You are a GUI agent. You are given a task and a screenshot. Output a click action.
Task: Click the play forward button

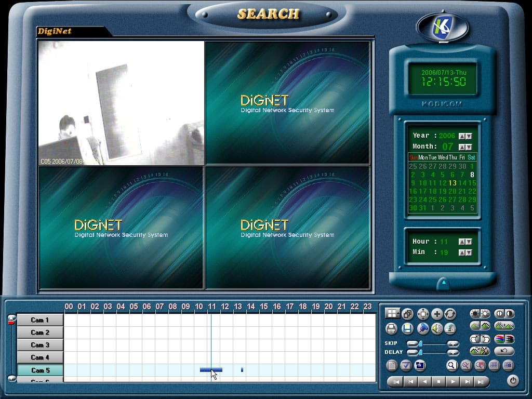453,382
